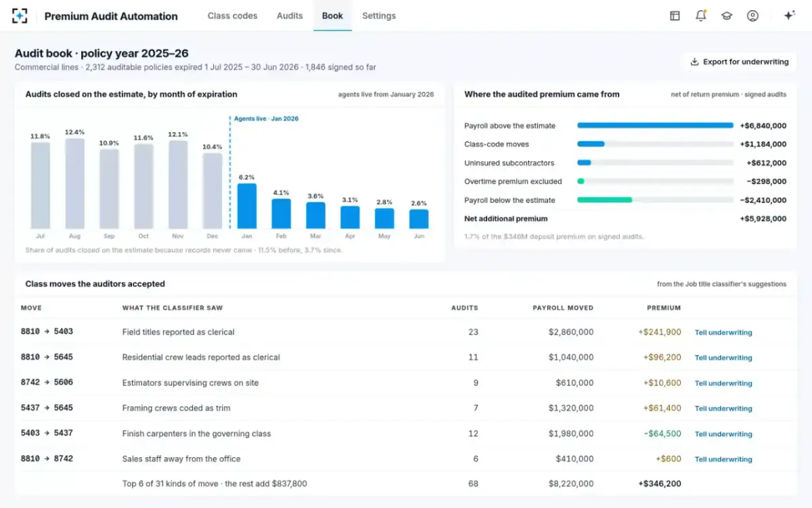This screenshot has width=812, height=508.
Task: Click the Net additional premium value +$5,928,000
Action: (763, 219)
